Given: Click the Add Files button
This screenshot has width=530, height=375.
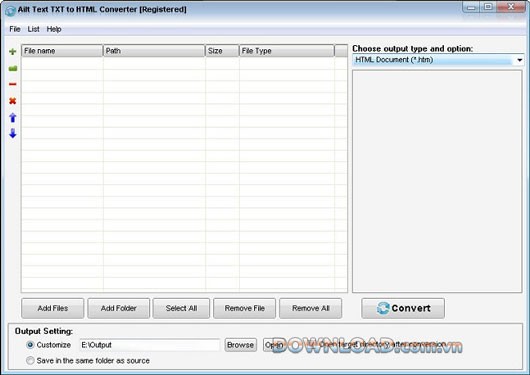Looking at the screenshot, I should point(53,308).
